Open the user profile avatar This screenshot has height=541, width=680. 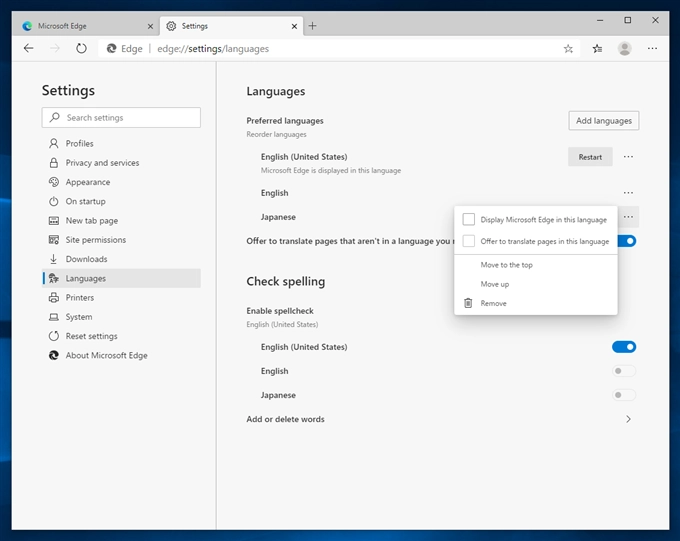tap(624, 49)
